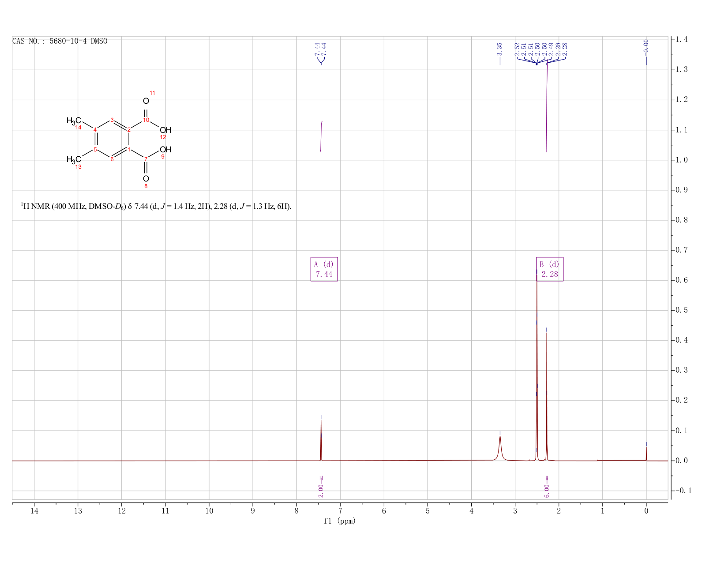Select the 'CAS NO.: 5680-10-4 DMSO' title text
Screen dimensions: 728x563
(60, 41)
